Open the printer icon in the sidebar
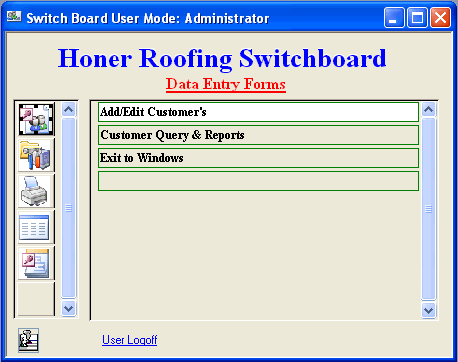The height and width of the screenshot is (362, 458). [36, 191]
